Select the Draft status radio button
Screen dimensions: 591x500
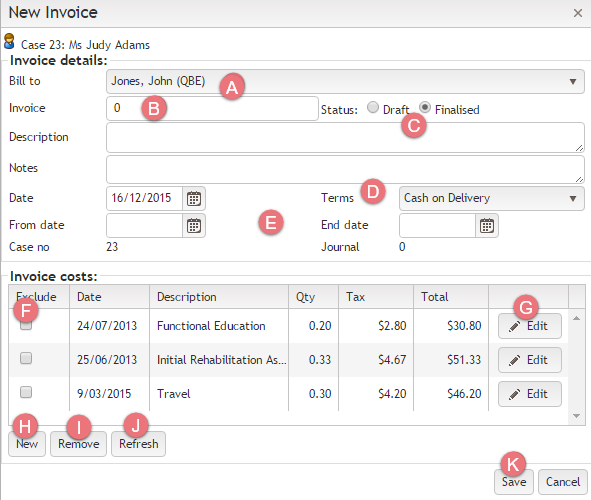373,107
